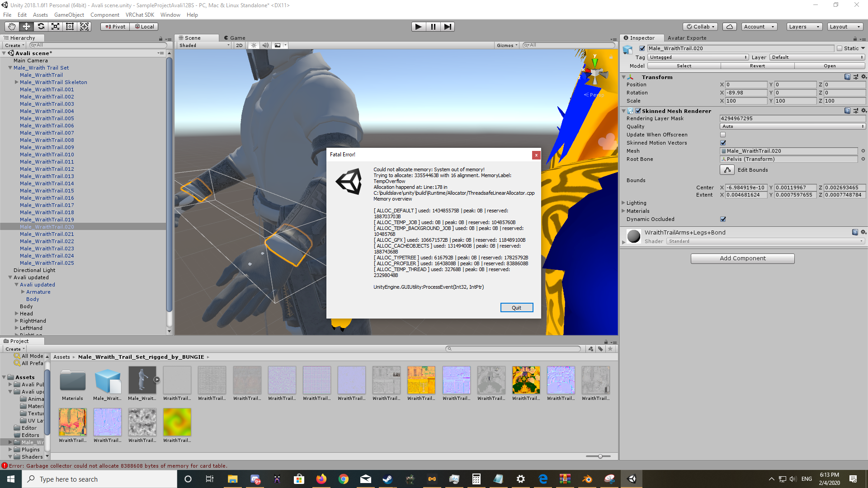Open the Layers dropdown
Screen dimensions: 868x488
coord(804,27)
